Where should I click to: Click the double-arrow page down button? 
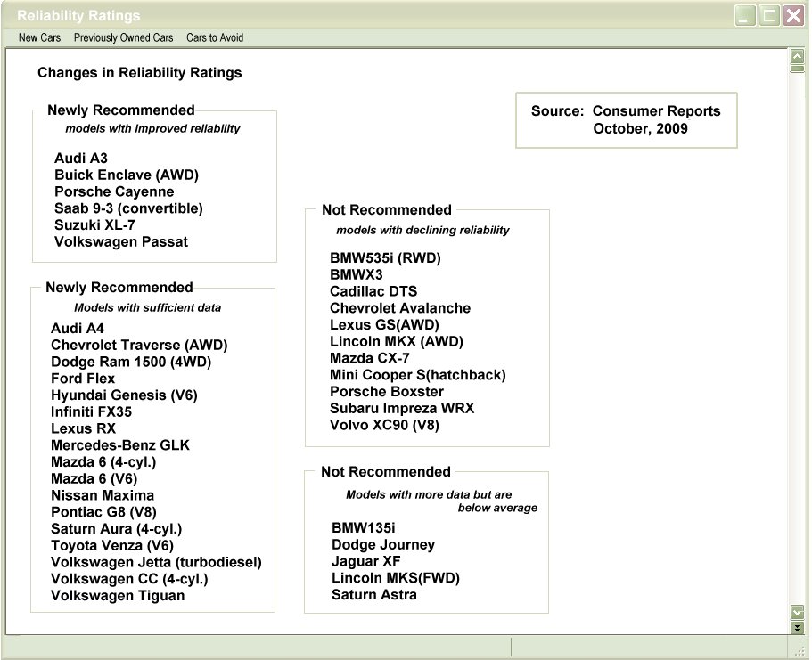[797, 628]
